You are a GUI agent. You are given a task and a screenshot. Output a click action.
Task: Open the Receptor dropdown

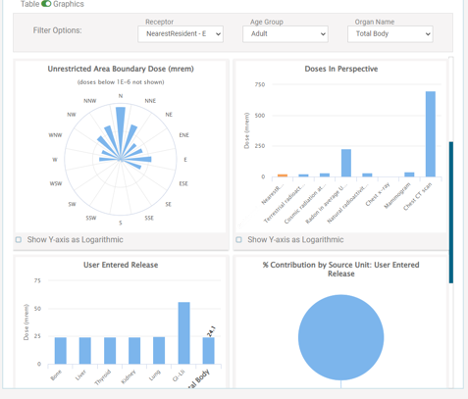point(181,34)
